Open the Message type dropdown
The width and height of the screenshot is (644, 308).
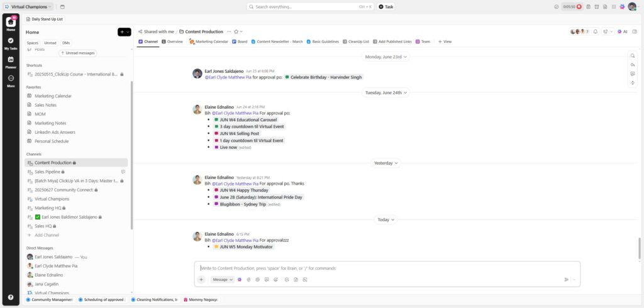click(222, 279)
